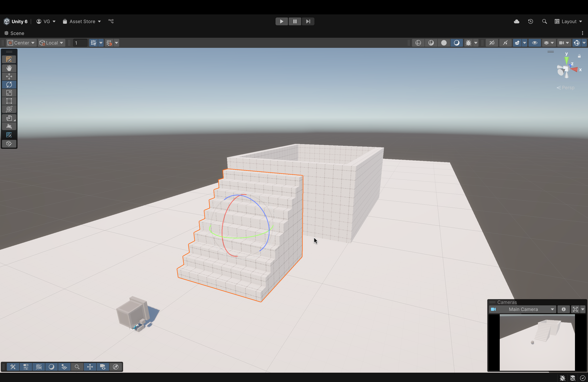Open the Asset Store menu
The height and width of the screenshot is (382, 588).
pyautogui.click(x=82, y=22)
